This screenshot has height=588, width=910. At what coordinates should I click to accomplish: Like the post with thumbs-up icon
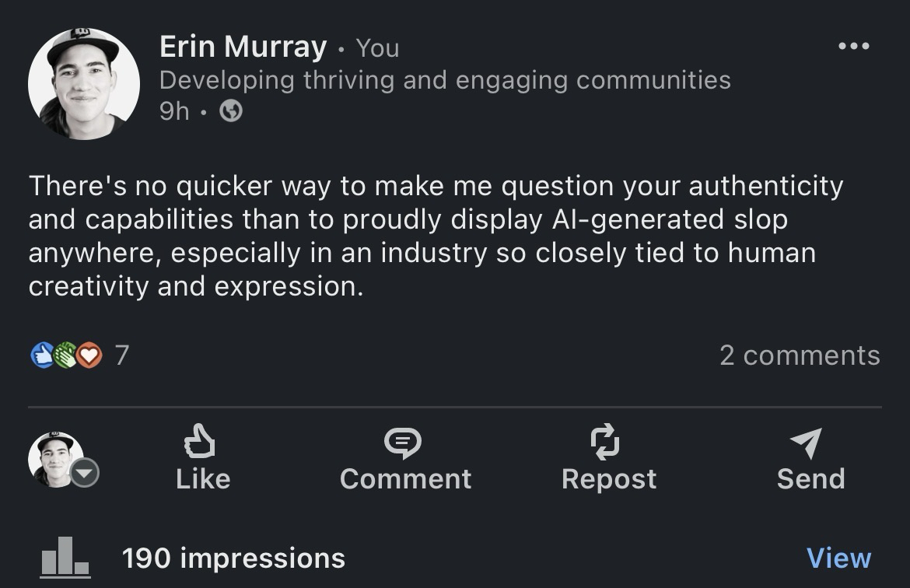click(199, 443)
